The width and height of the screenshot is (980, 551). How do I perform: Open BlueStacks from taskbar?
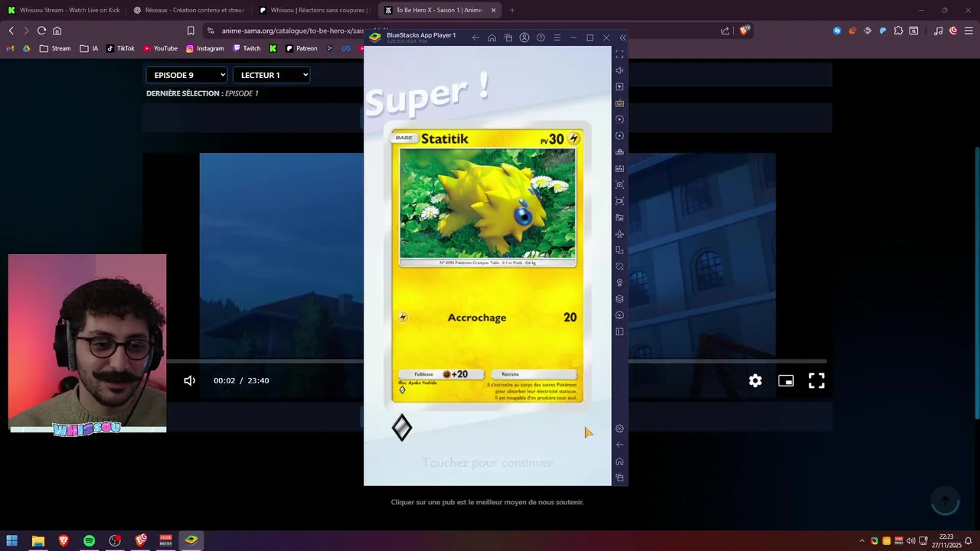[x=191, y=540]
